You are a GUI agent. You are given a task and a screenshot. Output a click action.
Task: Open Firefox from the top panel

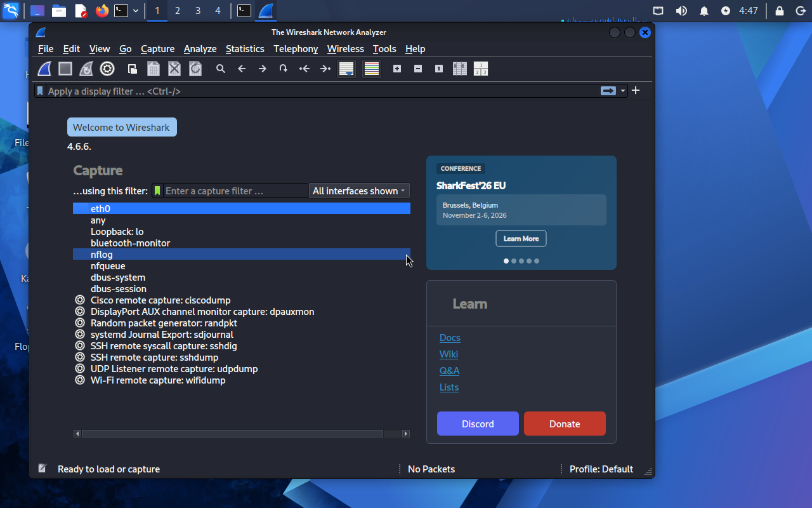[101, 11]
